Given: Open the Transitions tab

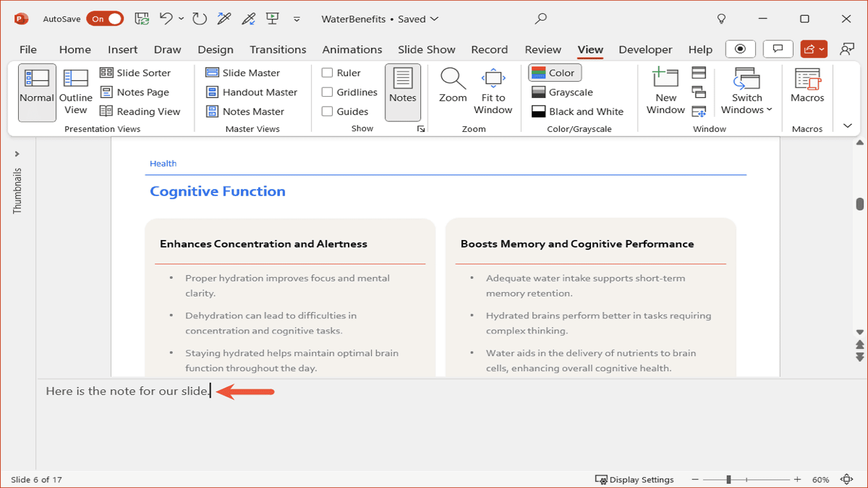Looking at the screenshot, I should coord(278,49).
